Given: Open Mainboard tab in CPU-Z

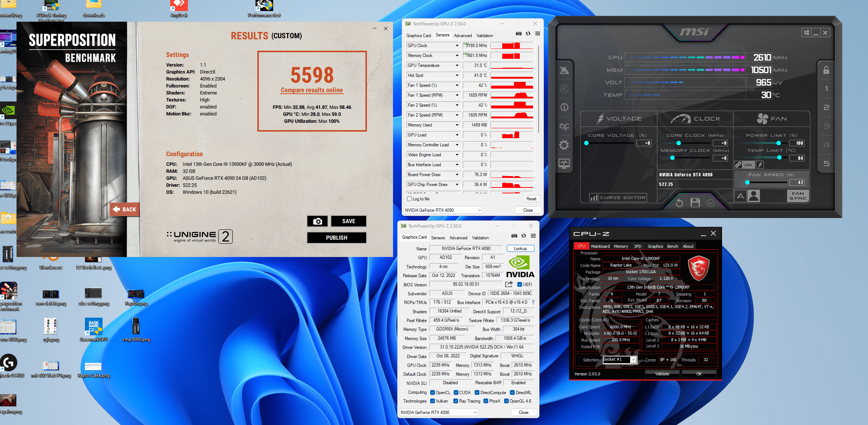Looking at the screenshot, I should [x=600, y=246].
